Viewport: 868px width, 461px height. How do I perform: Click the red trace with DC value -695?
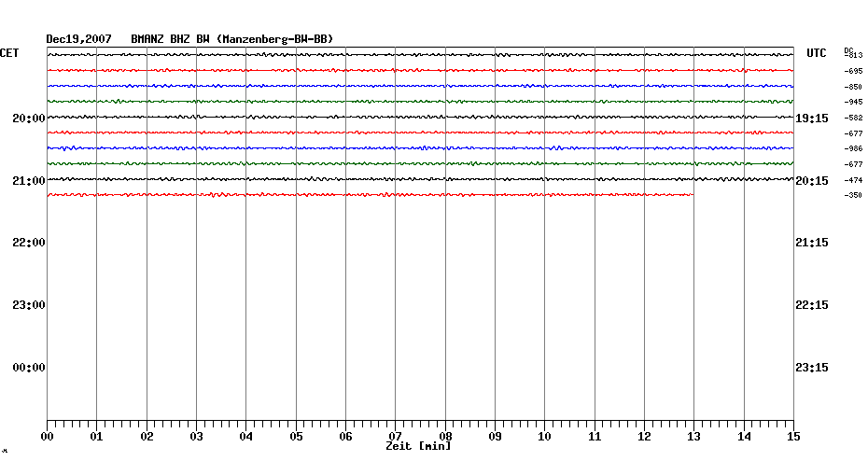tap(420, 70)
